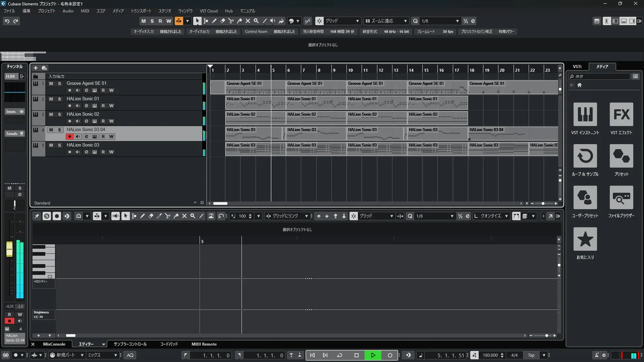Image resolution: width=644 pixels, height=362 pixels.
Task: Open Loops & Samples media tile
Action: (585, 156)
